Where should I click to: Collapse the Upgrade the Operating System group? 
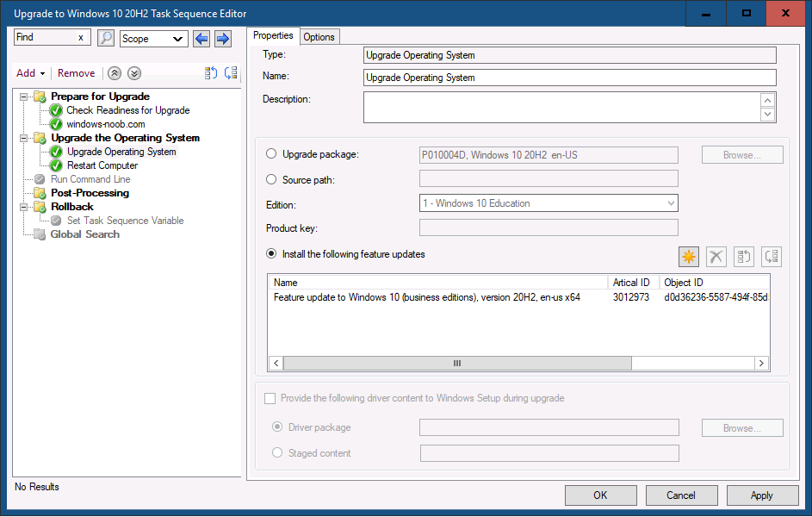(23, 139)
